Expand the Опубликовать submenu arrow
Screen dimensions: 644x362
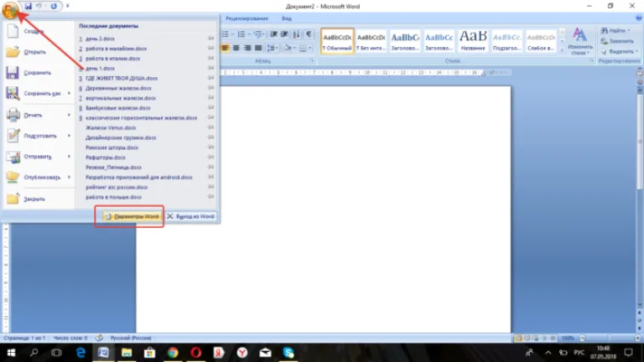69,178
